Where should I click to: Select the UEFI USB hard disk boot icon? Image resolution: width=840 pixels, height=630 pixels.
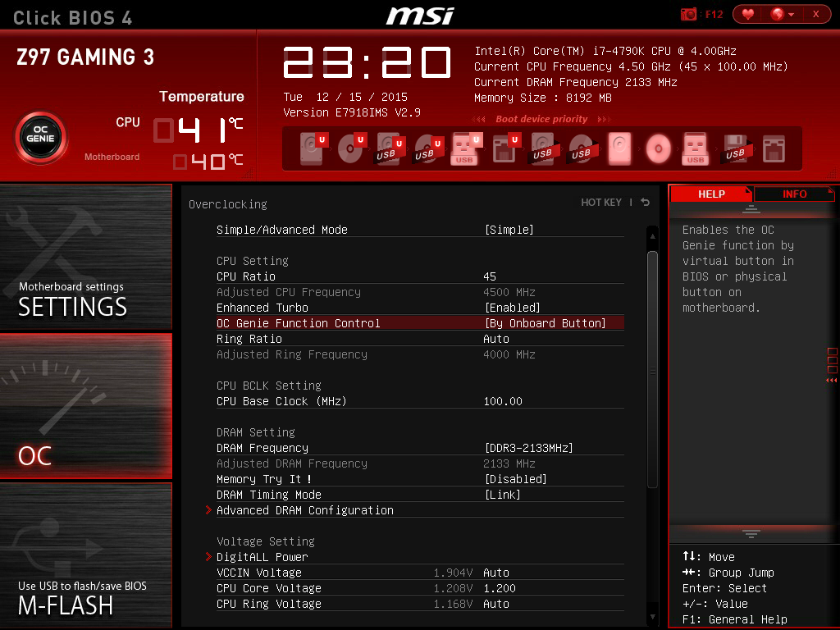tap(390, 148)
